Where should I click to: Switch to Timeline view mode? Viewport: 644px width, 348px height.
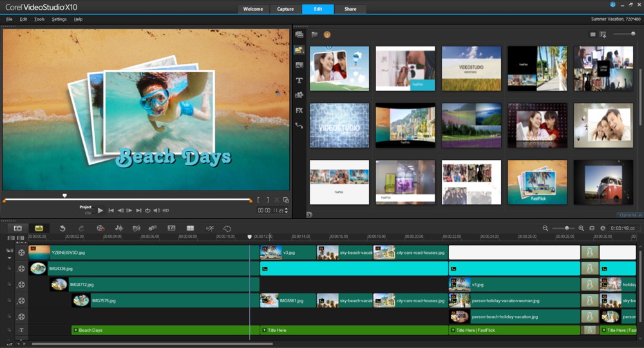pos(39,228)
